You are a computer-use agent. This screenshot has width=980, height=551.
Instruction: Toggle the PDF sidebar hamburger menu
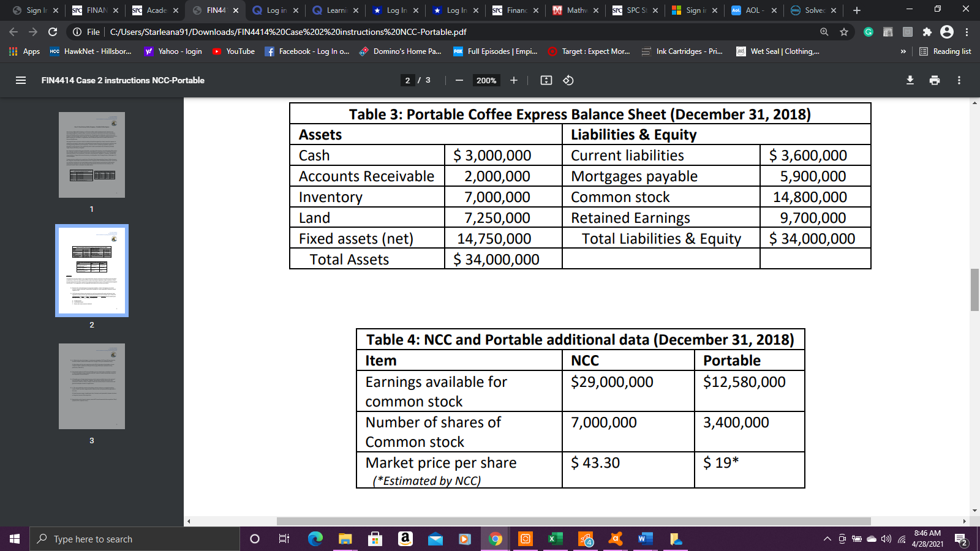pyautogui.click(x=21, y=80)
